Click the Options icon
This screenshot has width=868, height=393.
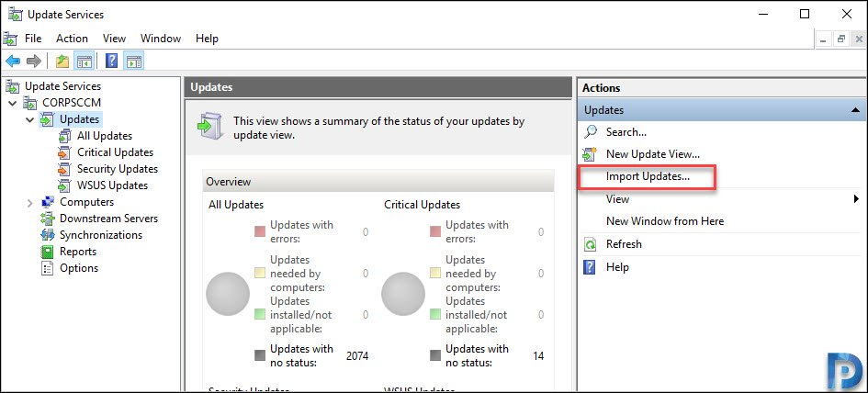point(48,268)
